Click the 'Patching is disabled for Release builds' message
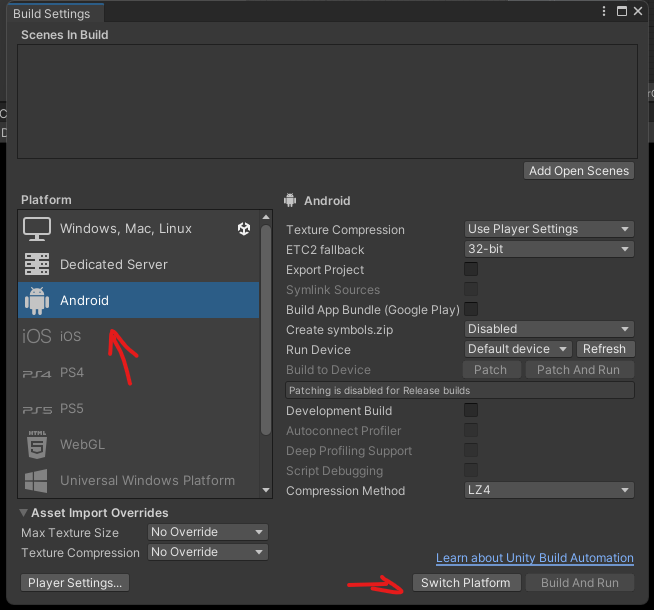 coord(460,390)
